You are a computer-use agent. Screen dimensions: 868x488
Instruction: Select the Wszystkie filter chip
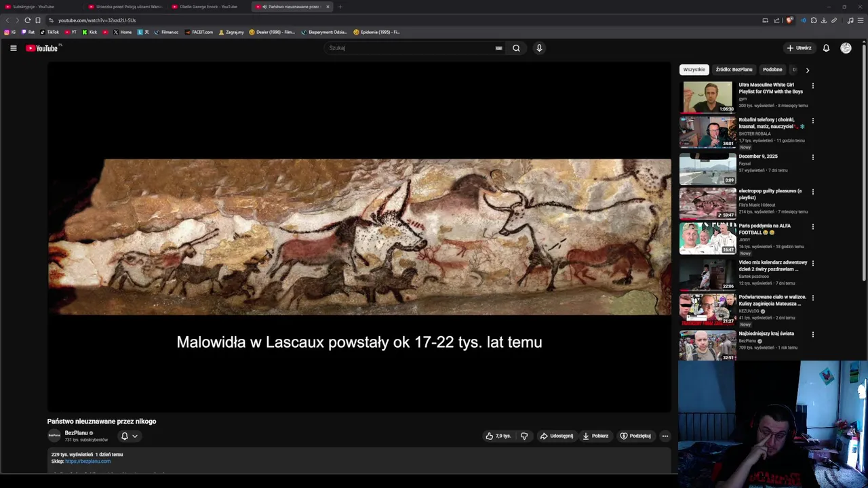pos(694,69)
